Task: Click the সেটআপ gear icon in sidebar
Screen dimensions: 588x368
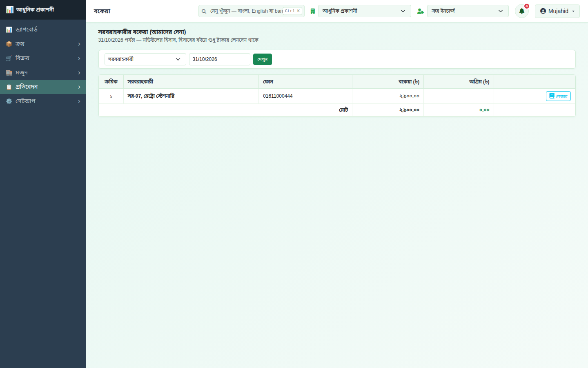Action: tap(9, 101)
